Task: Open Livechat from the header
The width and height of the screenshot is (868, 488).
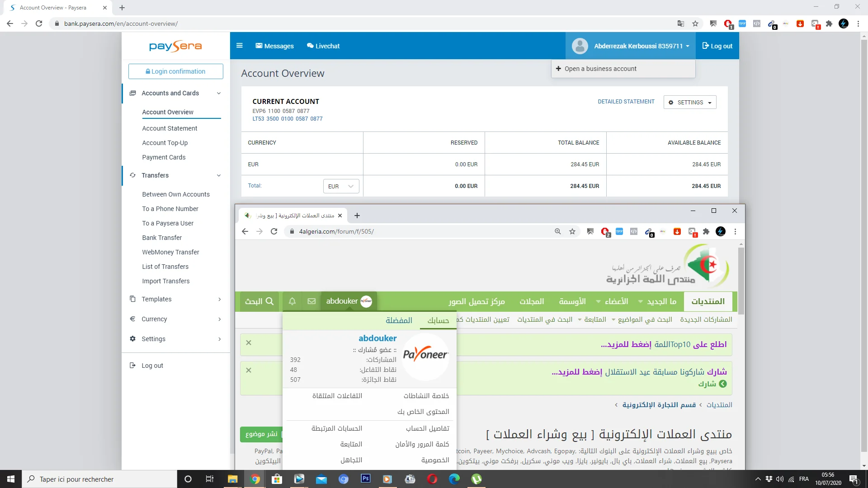Action: [323, 46]
